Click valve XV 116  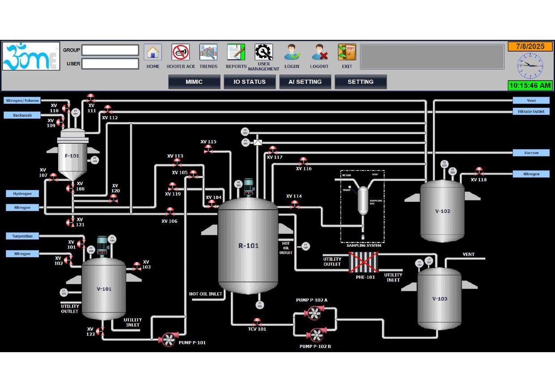(x=303, y=162)
